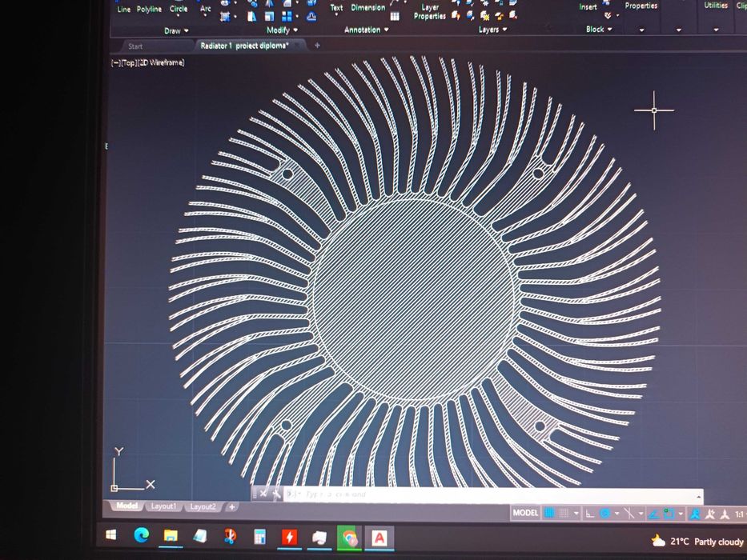Click the plus to open a new drawing tab

[x=317, y=46]
